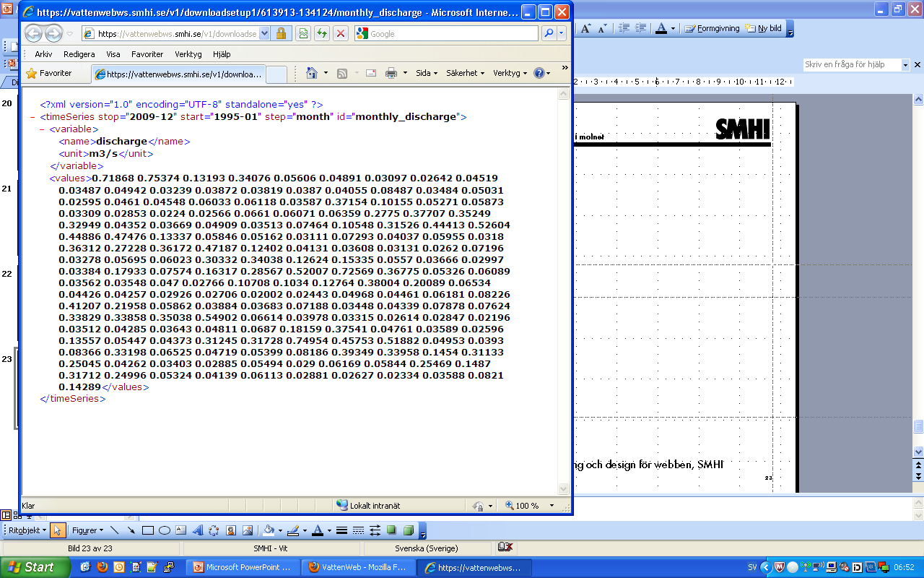Open the Verktyg command bar dropdown

510,73
